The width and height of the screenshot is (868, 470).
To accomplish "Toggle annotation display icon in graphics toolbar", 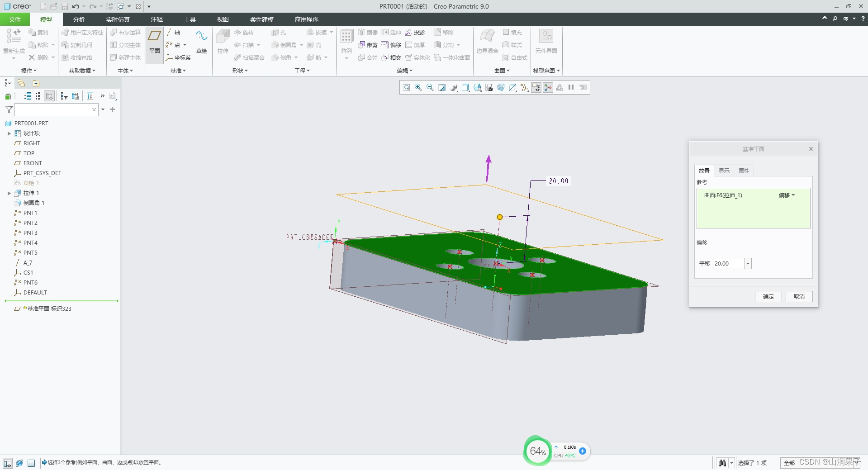I will 536,87.
